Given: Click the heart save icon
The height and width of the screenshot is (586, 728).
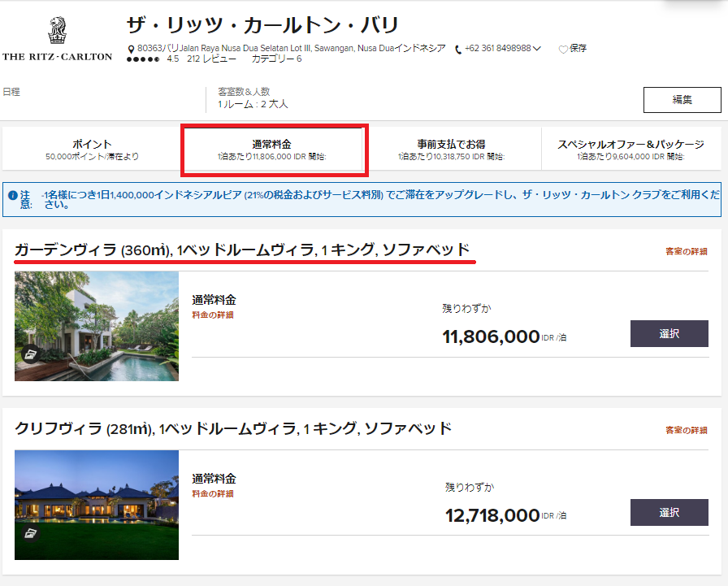Looking at the screenshot, I should click(563, 50).
